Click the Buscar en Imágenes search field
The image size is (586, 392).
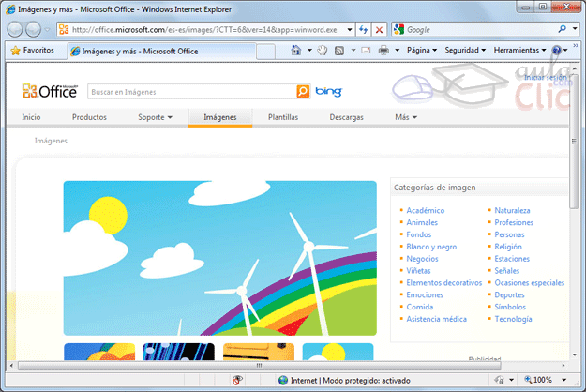pos(190,92)
